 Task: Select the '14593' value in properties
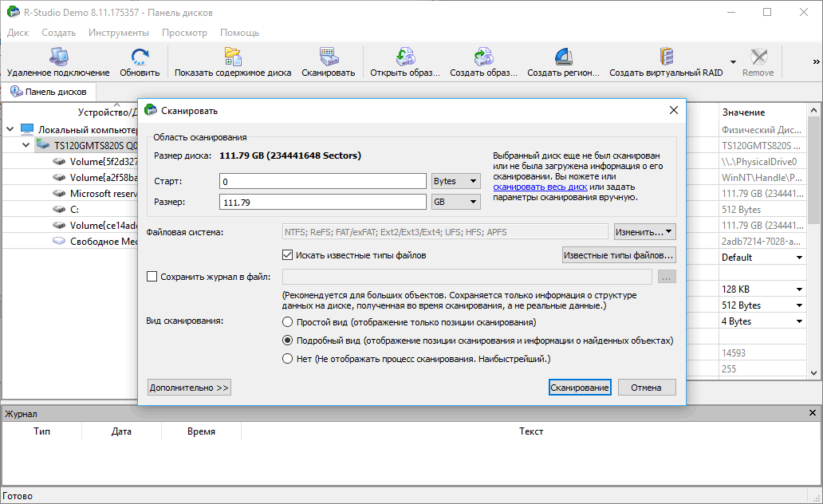click(734, 352)
